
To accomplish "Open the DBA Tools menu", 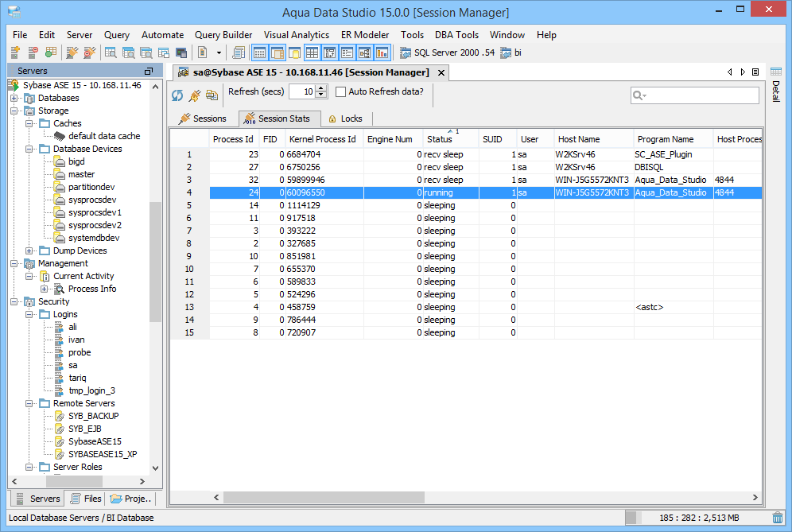I will (x=456, y=35).
